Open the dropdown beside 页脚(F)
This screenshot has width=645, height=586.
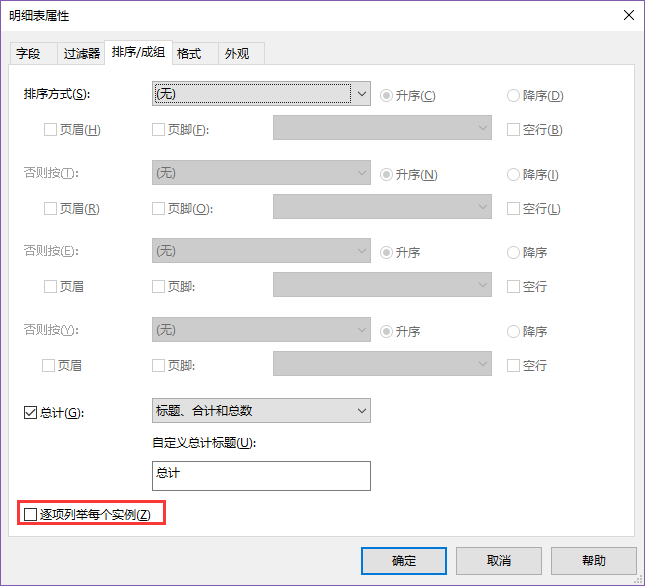(x=382, y=128)
